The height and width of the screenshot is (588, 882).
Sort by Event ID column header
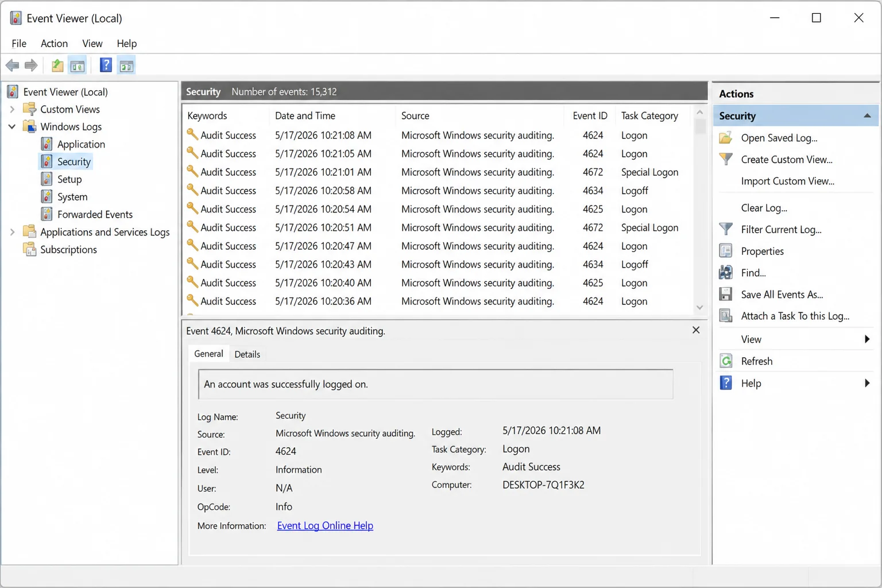[590, 115]
